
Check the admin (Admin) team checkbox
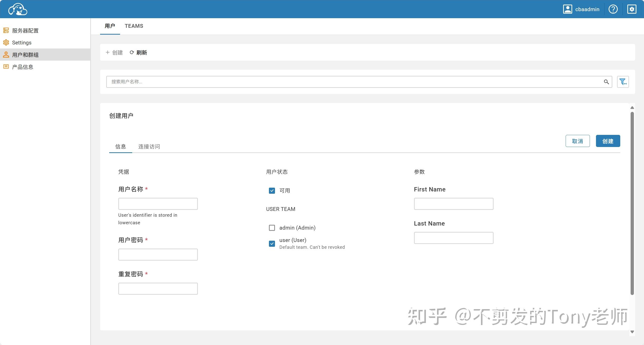click(x=272, y=228)
